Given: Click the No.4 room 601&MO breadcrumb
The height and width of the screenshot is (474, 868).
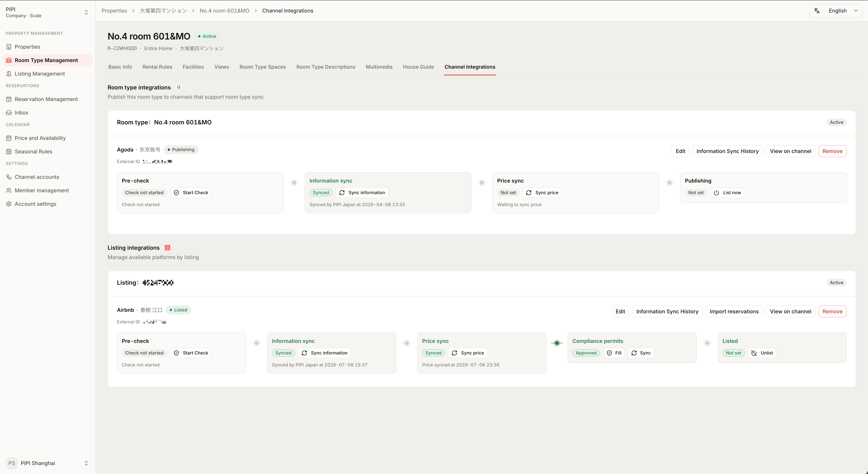Looking at the screenshot, I should click(x=224, y=11).
